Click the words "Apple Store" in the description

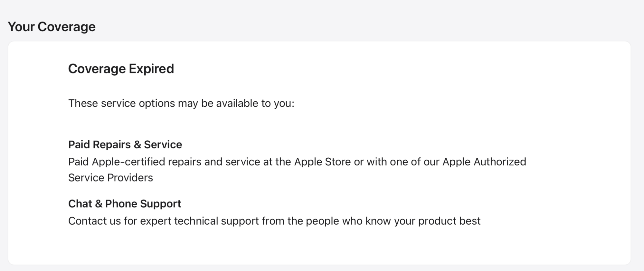coord(322,162)
